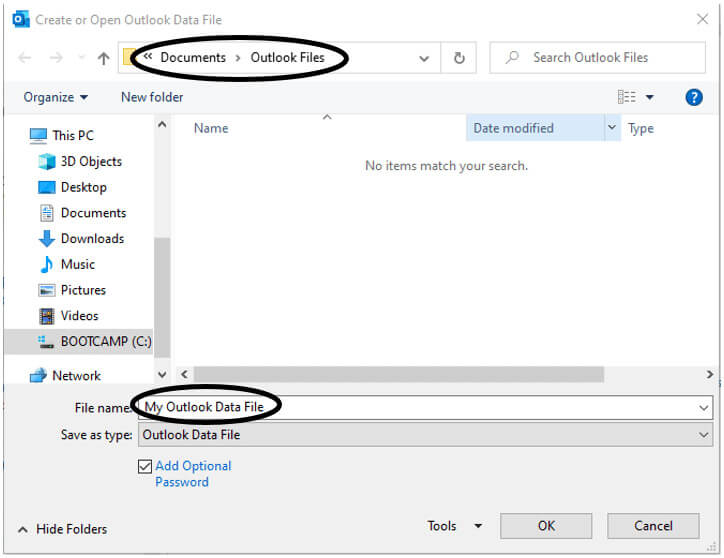Screen dimensions: 724x558
Task: Select BOOTCAMP (C:) drive
Action: pos(78,341)
